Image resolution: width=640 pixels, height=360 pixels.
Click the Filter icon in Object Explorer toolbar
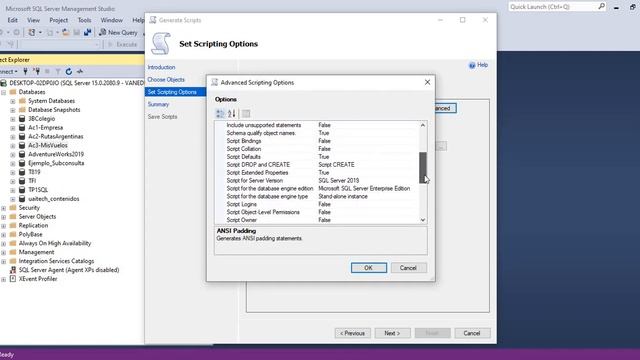[x=58, y=71]
